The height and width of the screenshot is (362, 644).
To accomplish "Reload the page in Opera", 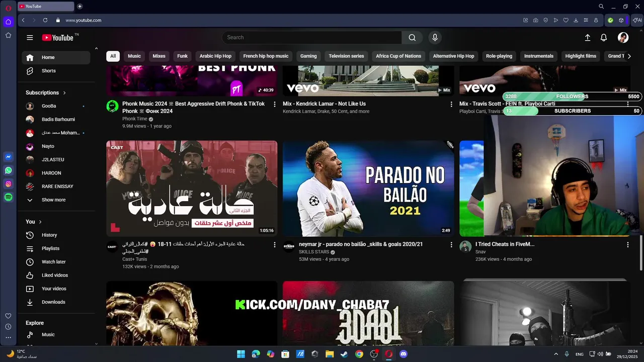I will coord(45,20).
